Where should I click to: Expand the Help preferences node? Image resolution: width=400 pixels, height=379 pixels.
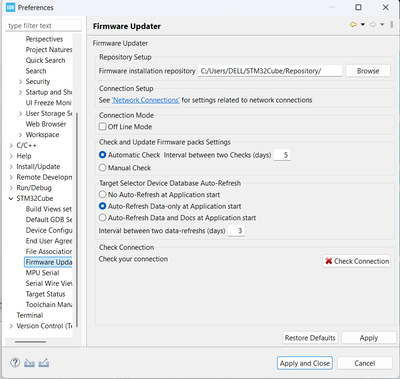(x=11, y=156)
